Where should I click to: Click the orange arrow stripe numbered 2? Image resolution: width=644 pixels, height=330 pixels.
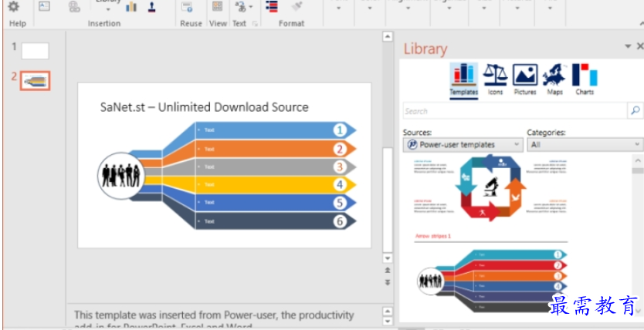(x=275, y=149)
